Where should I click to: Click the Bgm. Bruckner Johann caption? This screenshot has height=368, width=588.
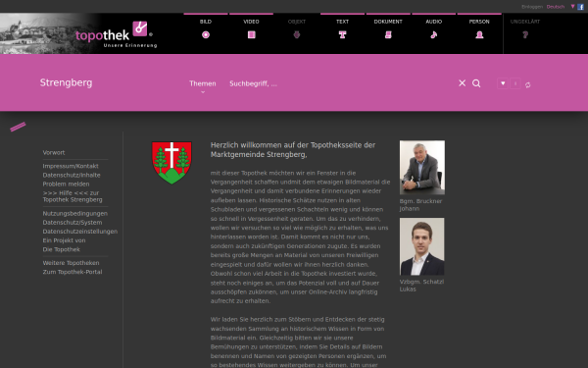coord(420,205)
